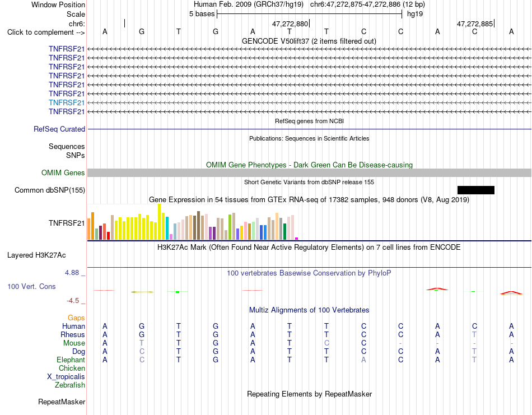Open the RefSeq Curated track label
Screen dimensions: 532x415
pos(59,129)
